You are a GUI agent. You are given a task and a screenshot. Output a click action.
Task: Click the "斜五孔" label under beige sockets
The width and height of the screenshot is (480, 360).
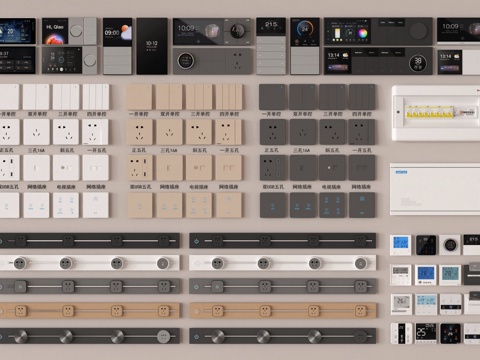pyautogui.click(x=199, y=150)
